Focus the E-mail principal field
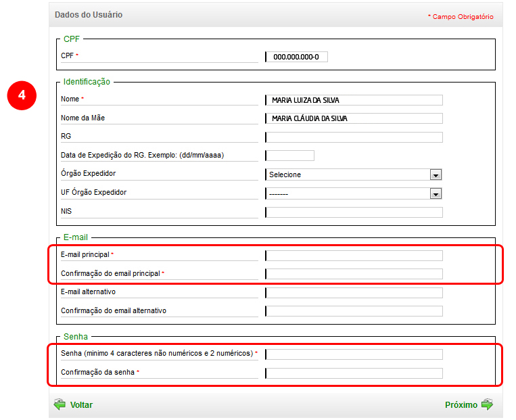Image resolution: width=516 pixels, height=420 pixels. tap(354, 256)
